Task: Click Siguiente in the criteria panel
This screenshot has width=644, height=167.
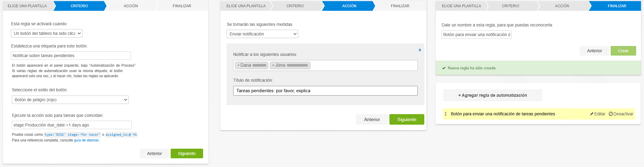Action: click(x=187, y=153)
